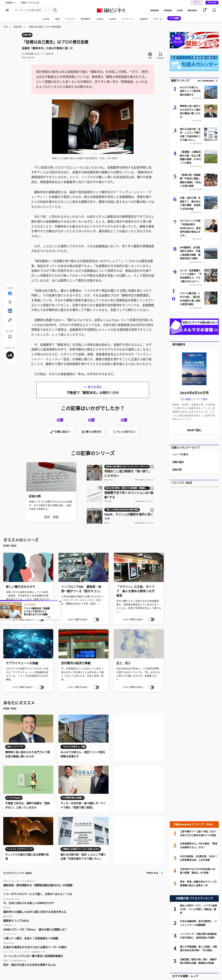This screenshot has height=980, width=222.
Task: Copy article link icon in share bar
Action: click(x=10, y=320)
